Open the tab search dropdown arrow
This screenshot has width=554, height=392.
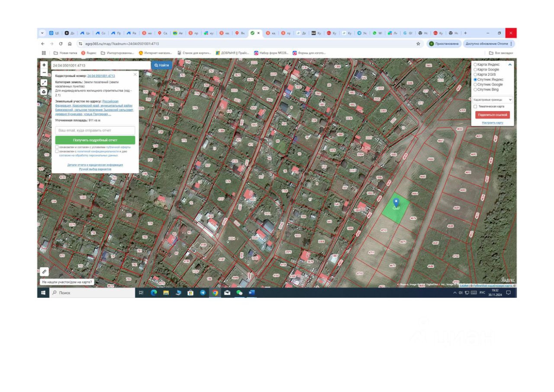(x=42, y=33)
